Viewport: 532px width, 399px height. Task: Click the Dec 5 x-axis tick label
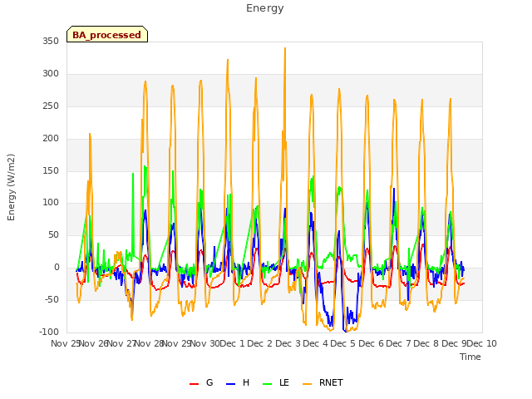click(343, 343)
